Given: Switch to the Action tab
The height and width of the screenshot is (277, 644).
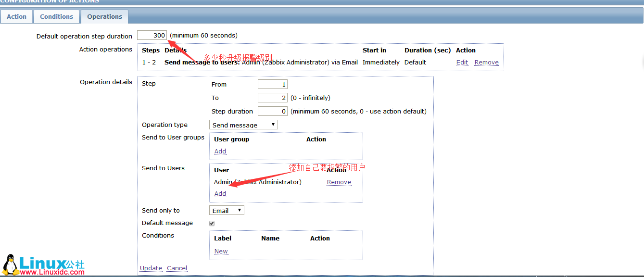Looking at the screenshot, I should click(16, 16).
